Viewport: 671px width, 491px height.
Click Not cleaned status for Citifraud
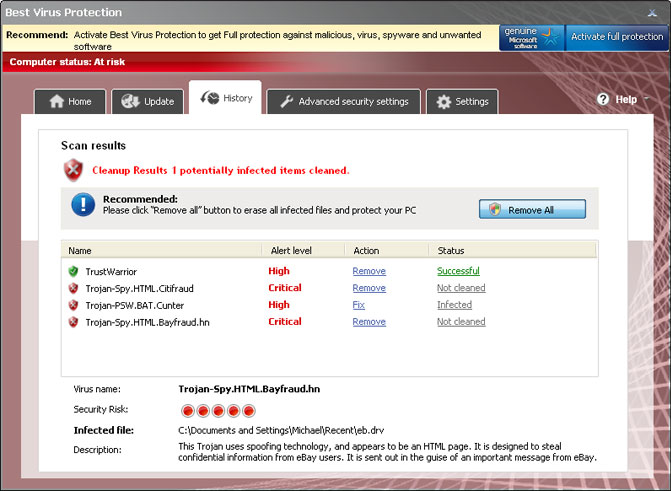click(x=461, y=288)
